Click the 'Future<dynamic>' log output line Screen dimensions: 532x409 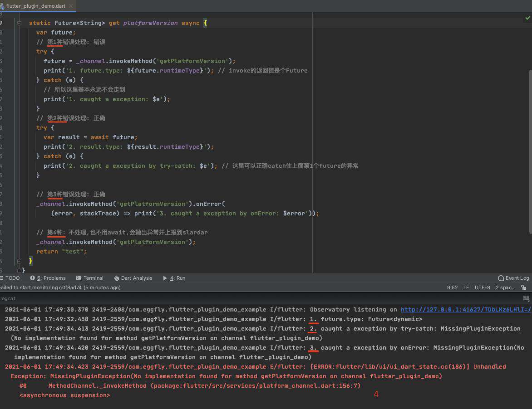coord(214,319)
